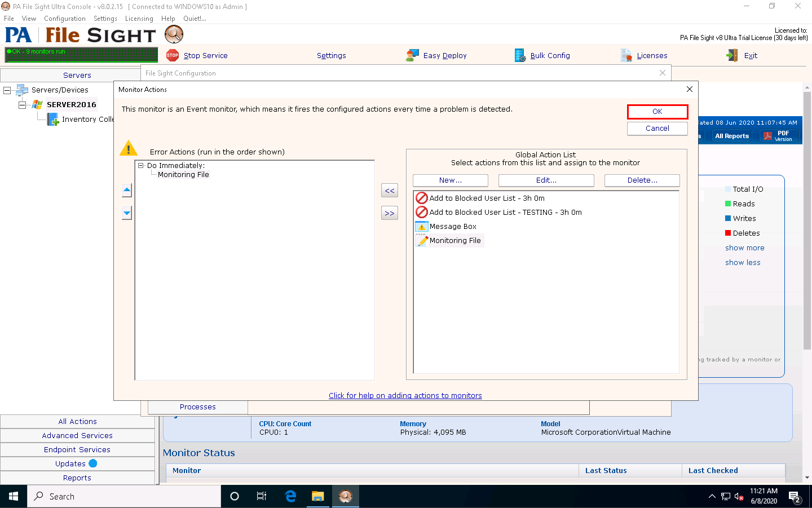Open the notification center icon
Image resolution: width=812 pixels, height=508 pixels.
[795, 497]
